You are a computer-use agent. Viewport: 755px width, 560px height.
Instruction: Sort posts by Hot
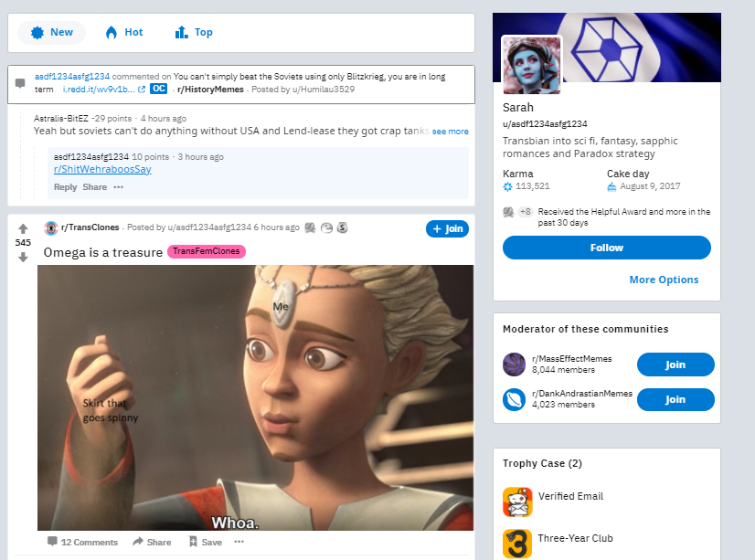(x=124, y=33)
